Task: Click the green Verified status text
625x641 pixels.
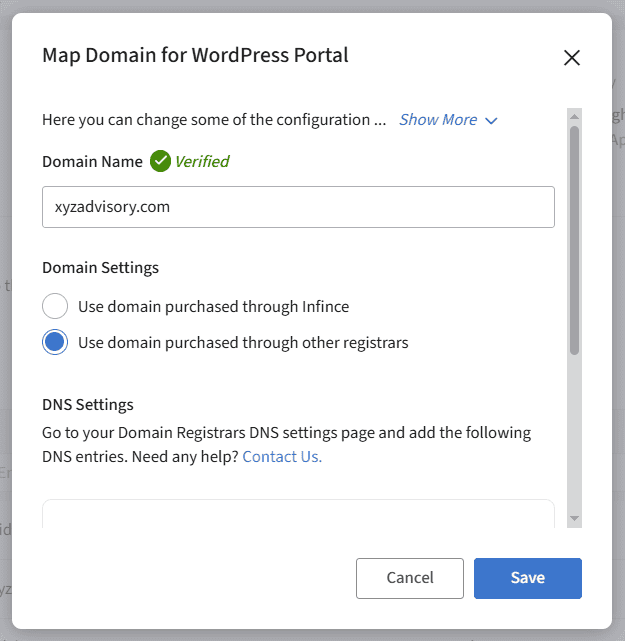Action: pyautogui.click(x=202, y=161)
